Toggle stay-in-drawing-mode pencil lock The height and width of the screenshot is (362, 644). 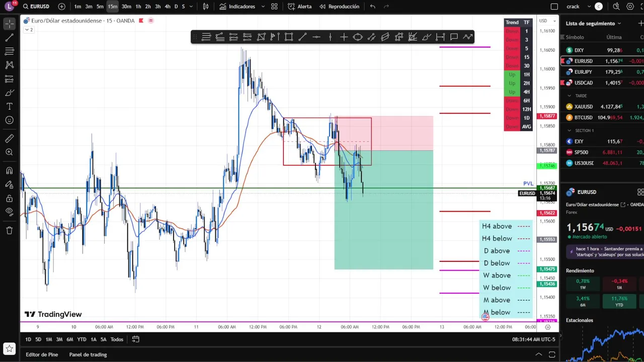click(9, 185)
